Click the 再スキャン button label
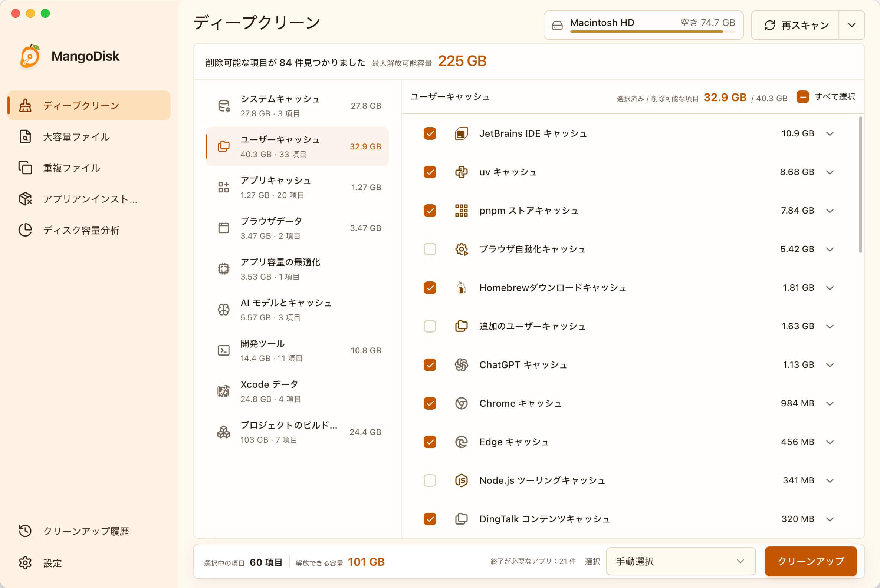The image size is (880, 588). [x=805, y=26]
